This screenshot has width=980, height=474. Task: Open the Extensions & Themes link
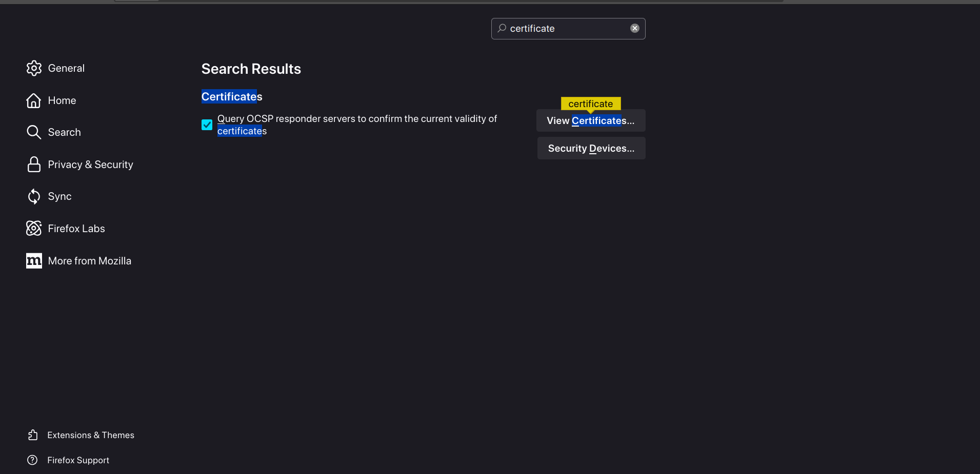(91, 435)
